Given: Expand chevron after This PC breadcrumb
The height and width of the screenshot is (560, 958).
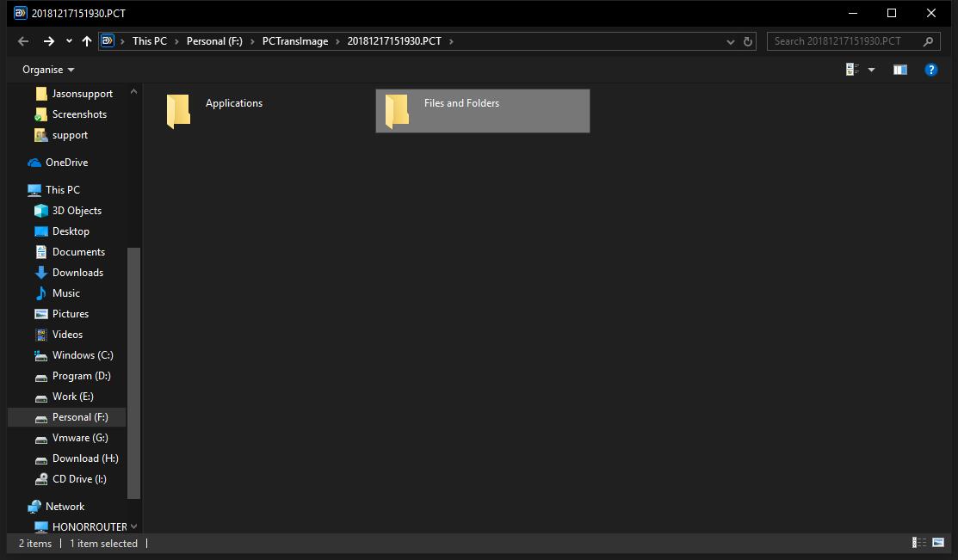Looking at the screenshot, I should pos(176,41).
